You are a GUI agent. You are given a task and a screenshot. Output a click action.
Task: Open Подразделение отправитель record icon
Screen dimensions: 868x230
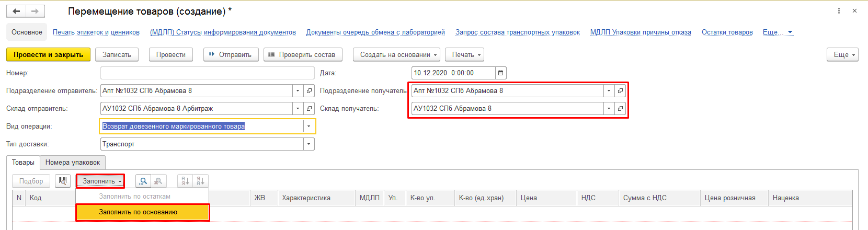(x=309, y=91)
